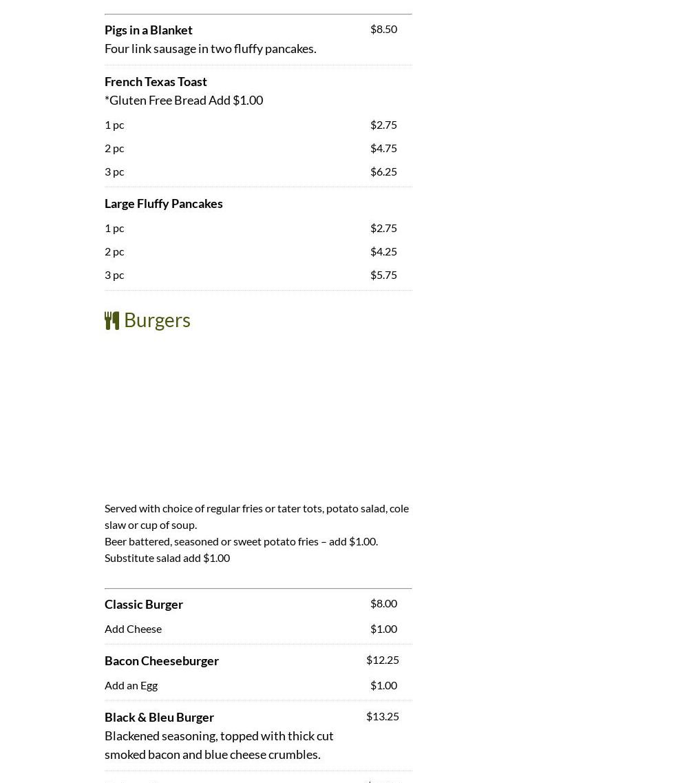
Task: Click the $8.50 Pigs in a Blanket price
Action: pos(383,29)
